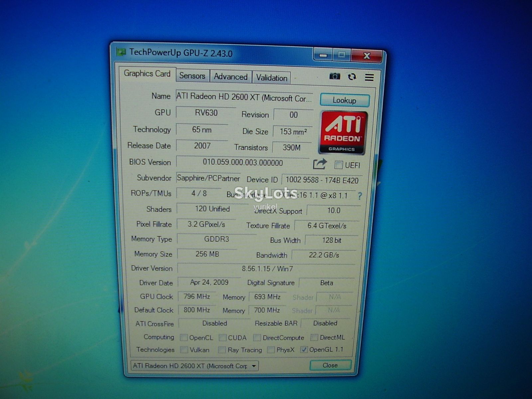Click the GPU value RV630
532x399 pixels.
click(206, 113)
